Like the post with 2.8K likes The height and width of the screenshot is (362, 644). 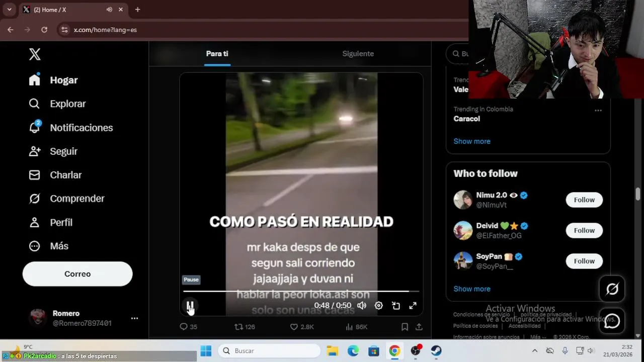[302, 327]
